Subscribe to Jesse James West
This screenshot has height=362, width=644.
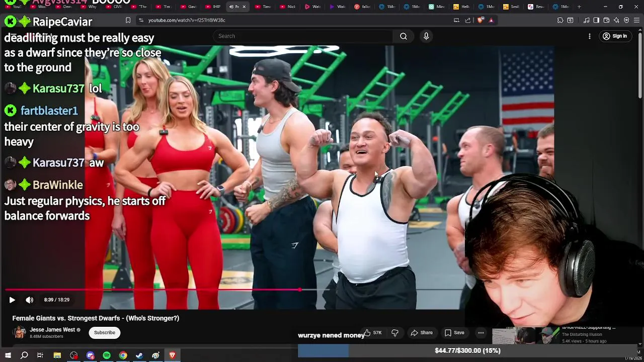pos(105,332)
